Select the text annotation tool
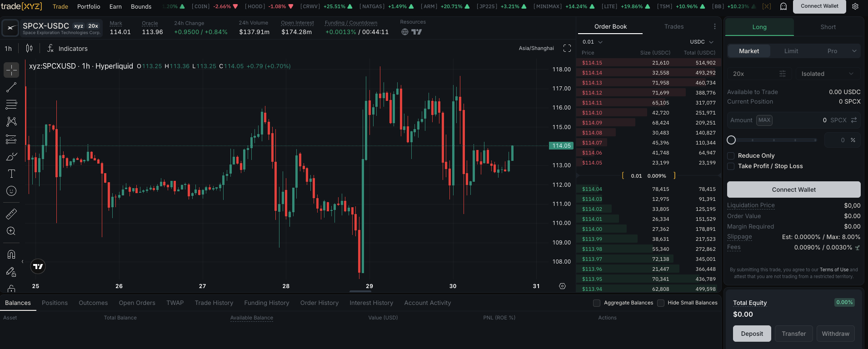 point(11,174)
